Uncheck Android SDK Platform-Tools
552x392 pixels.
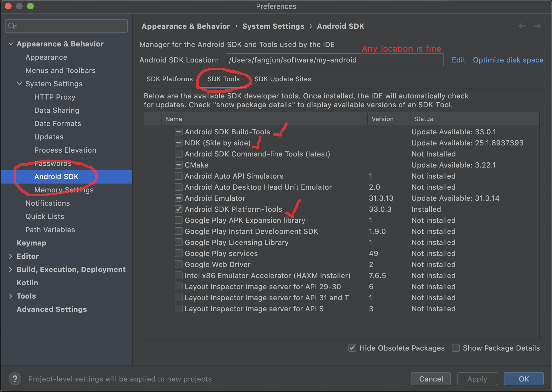pos(179,209)
